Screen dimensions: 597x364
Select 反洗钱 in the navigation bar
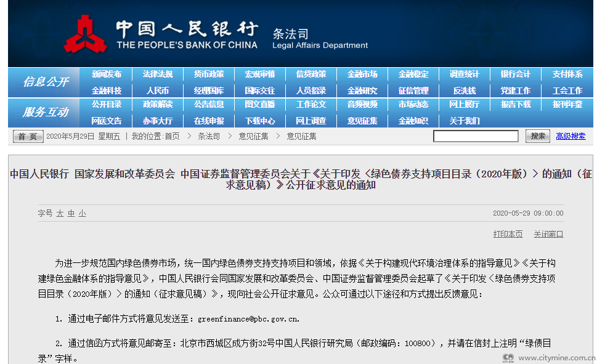[x=465, y=90]
